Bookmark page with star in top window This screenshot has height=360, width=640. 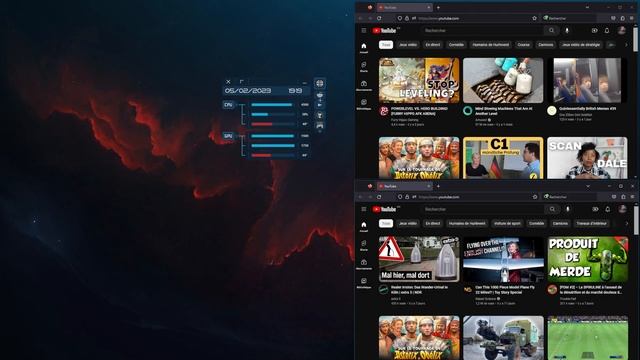pos(534,18)
